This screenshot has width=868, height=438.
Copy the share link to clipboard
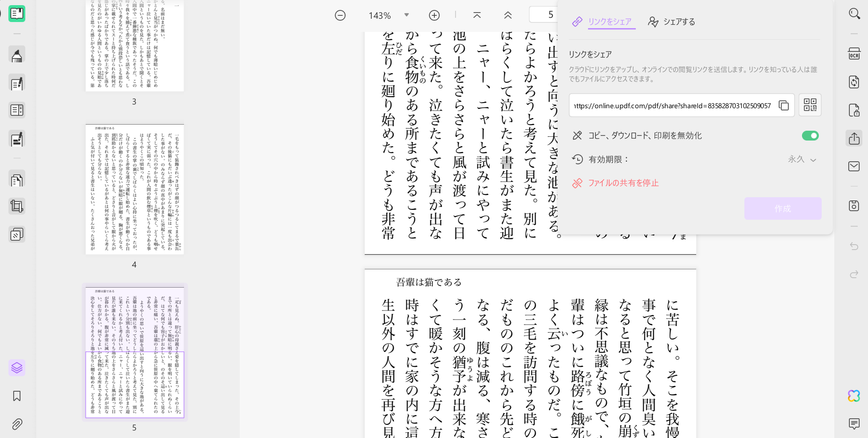tap(784, 105)
